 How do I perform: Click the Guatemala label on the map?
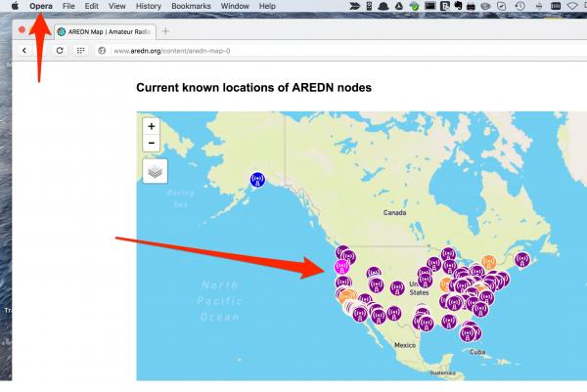pyautogui.click(x=442, y=372)
